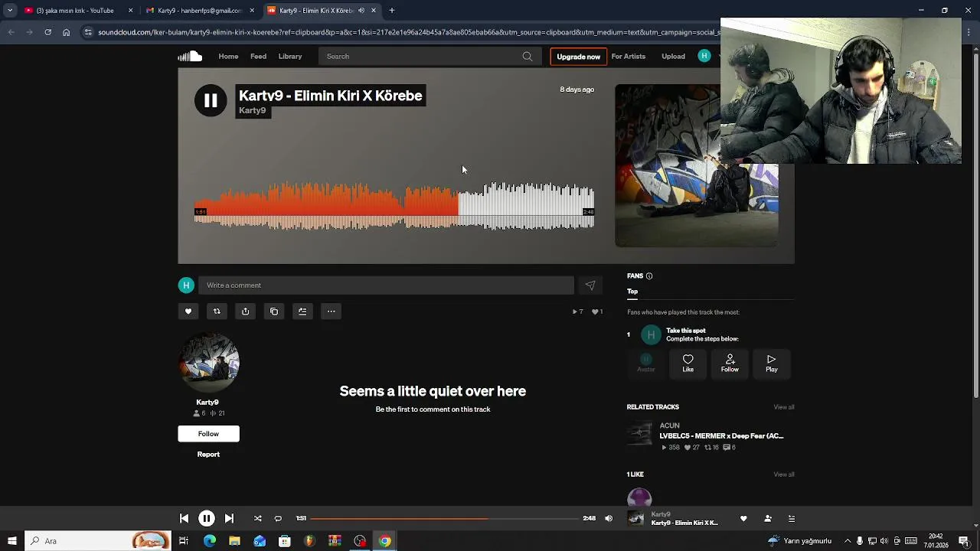The image size is (980, 551).
Task: Pause the track using the big header button
Action: coord(211,100)
